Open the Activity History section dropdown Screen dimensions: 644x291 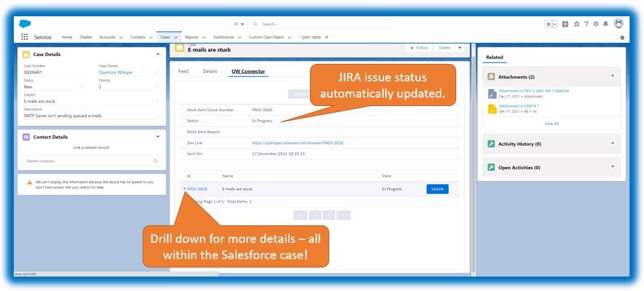(x=612, y=143)
